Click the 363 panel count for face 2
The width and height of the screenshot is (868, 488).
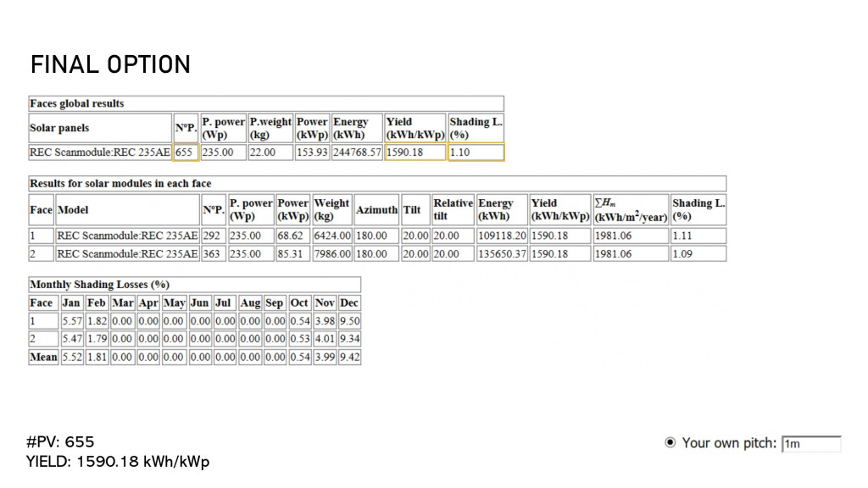(x=212, y=253)
